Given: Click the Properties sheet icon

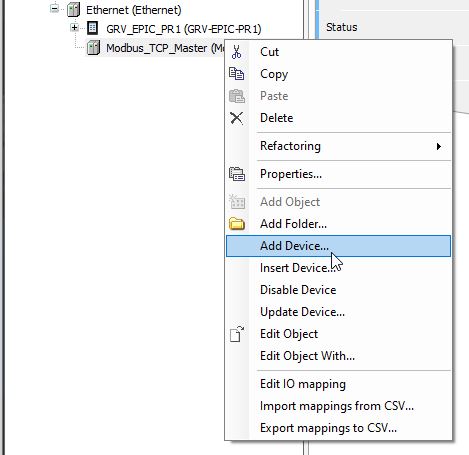Looking at the screenshot, I should coord(237,174).
